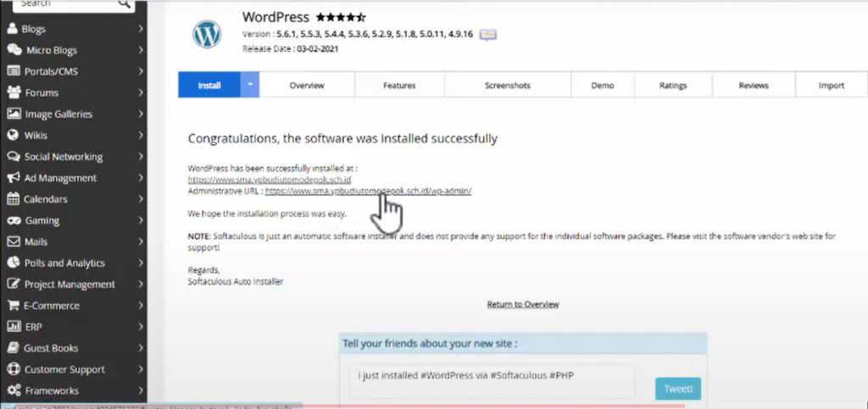Expand the Forums chevron
The width and height of the screenshot is (868, 409).
pyautogui.click(x=141, y=92)
